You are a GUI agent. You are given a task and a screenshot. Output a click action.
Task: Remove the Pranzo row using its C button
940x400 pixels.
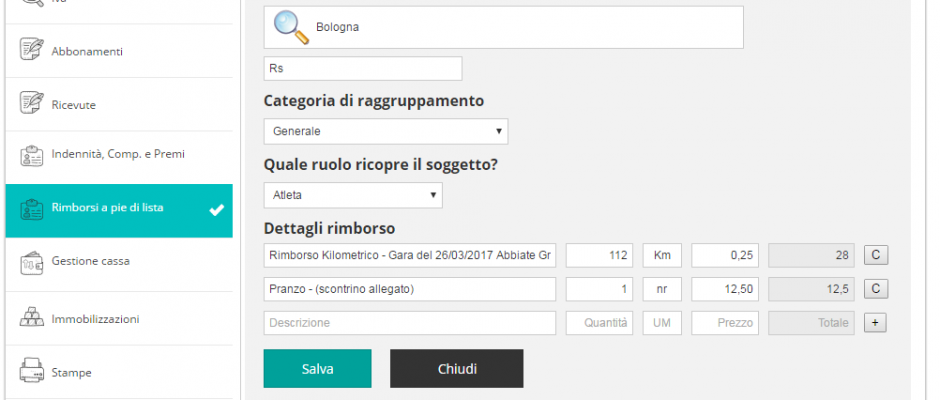tap(876, 289)
